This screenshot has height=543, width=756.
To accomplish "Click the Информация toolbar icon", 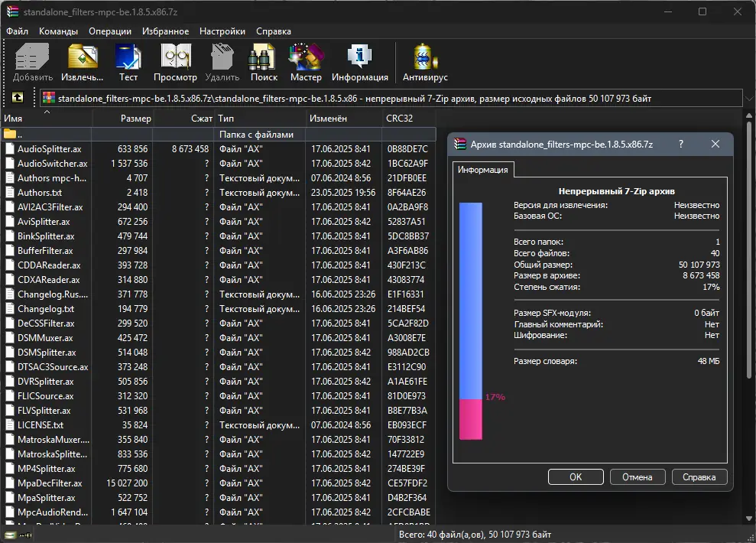I will click(359, 62).
